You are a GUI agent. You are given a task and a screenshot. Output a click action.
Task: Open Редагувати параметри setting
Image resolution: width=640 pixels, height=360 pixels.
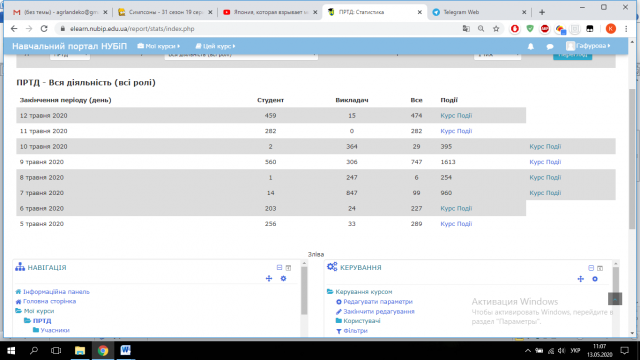pyautogui.click(x=378, y=302)
